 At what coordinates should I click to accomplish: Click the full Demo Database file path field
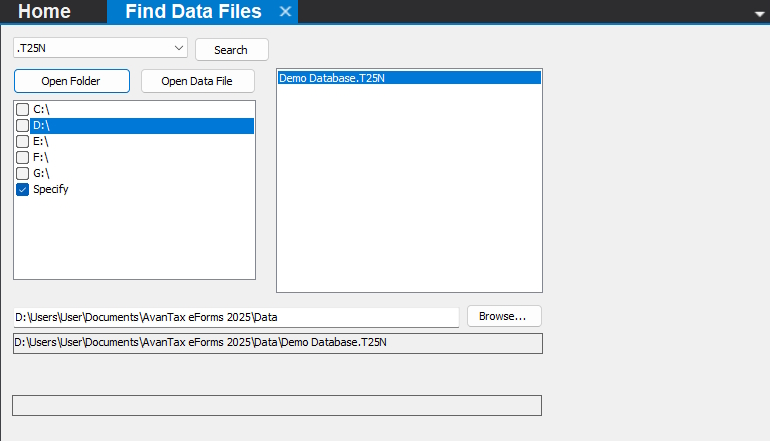point(276,343)
